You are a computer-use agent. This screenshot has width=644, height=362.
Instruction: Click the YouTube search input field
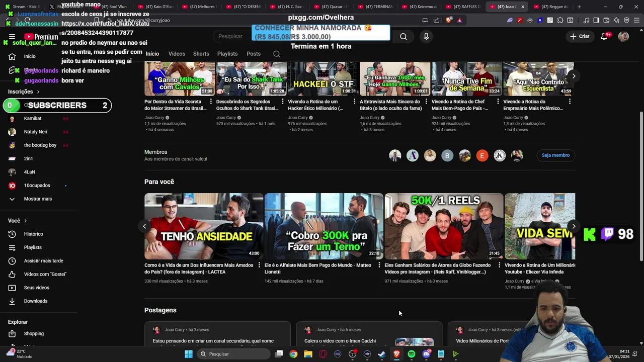(x=302, y=36)
